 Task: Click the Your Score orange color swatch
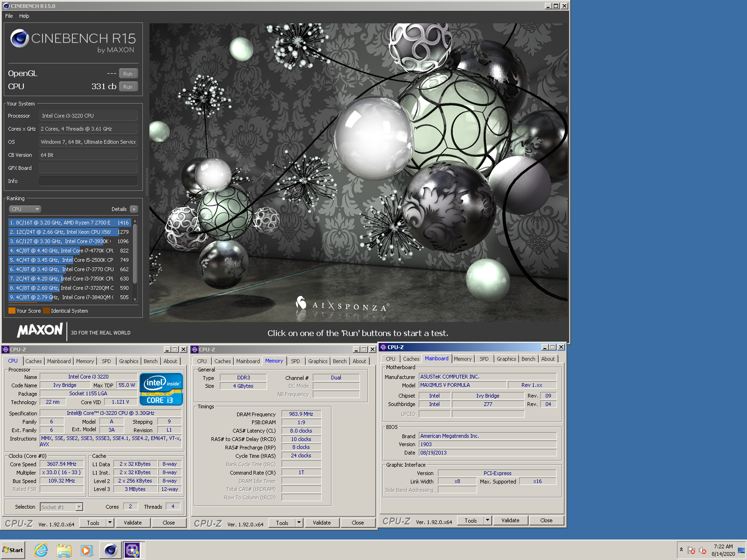pos(12,311)
